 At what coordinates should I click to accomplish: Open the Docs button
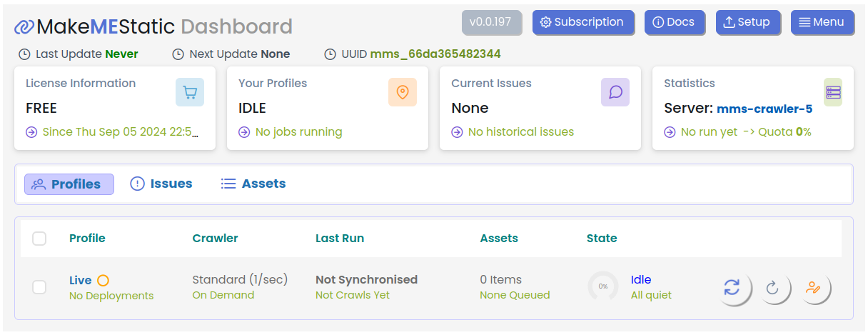click(675, 22)
